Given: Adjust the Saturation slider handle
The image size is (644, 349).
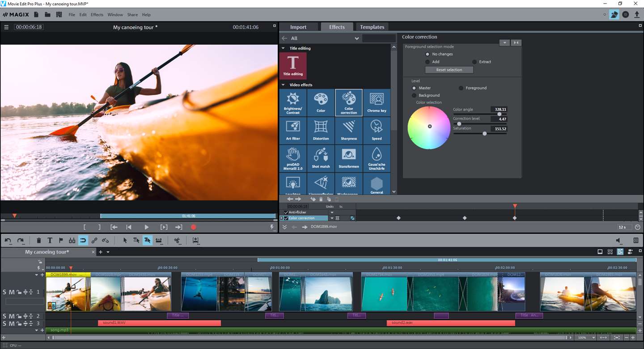Looking at the screenshot, I should click(x=484, y=133).
